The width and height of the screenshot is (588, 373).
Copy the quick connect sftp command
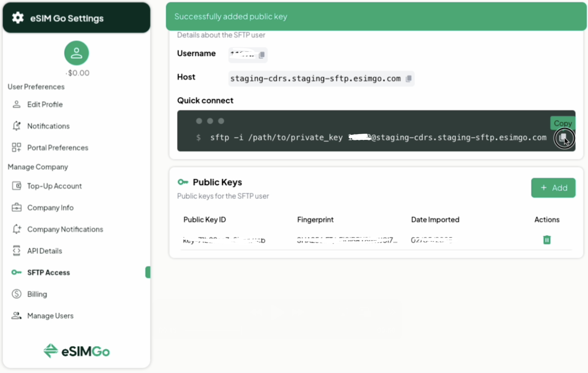click(x=564, y=138)
